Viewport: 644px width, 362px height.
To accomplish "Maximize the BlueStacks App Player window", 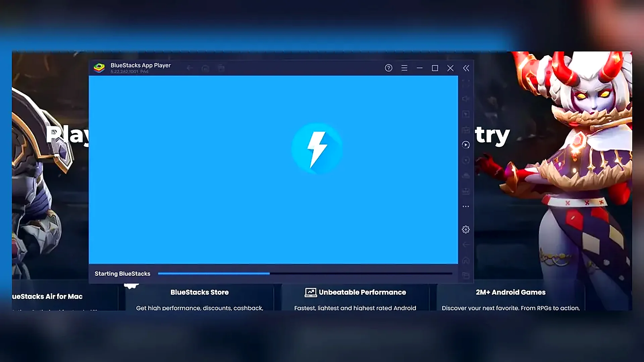I will pos(435,68).
